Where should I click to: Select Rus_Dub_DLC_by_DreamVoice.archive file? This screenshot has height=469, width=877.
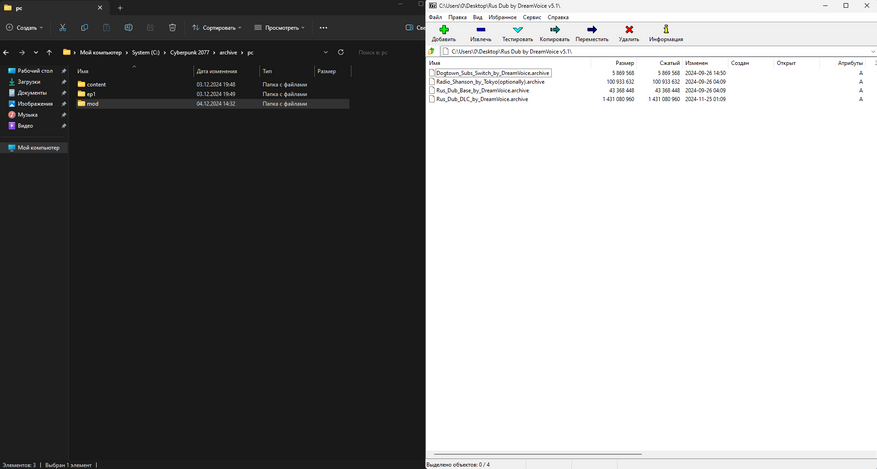(482, 99)
